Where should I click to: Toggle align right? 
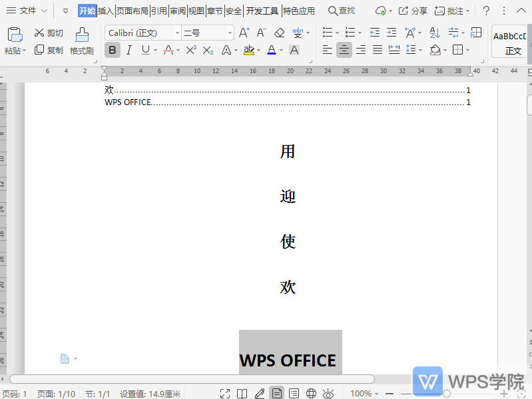pos(361,50)
